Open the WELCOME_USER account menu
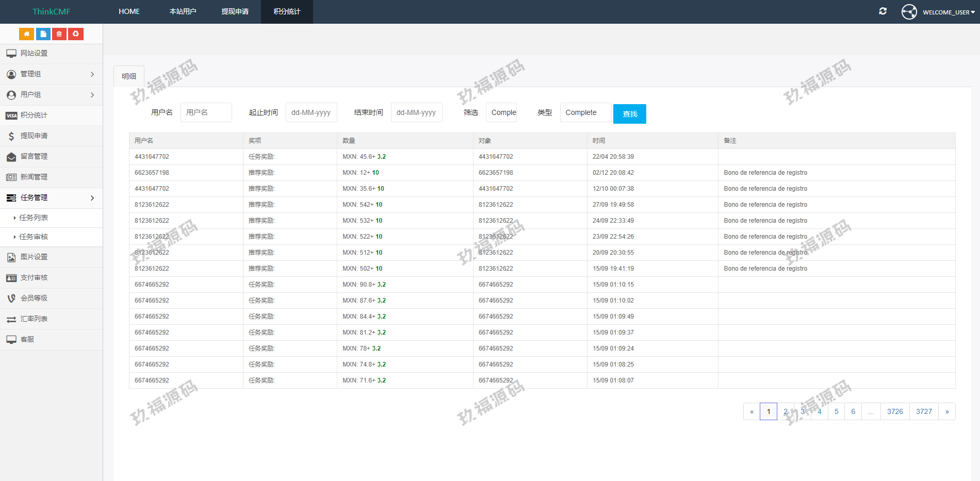980x481 pixels. click(948, 12)
